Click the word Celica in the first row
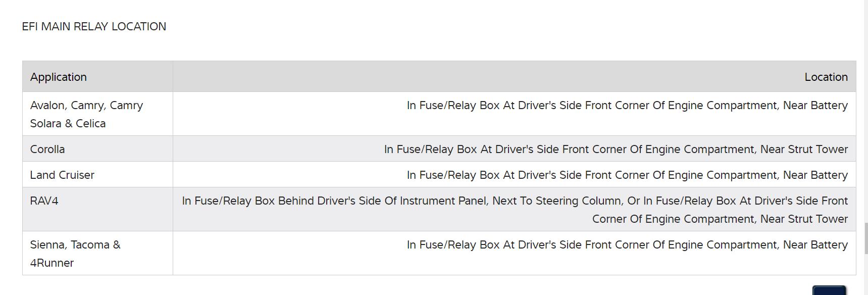This screenshot has height=295, width=868. point(91,124)
